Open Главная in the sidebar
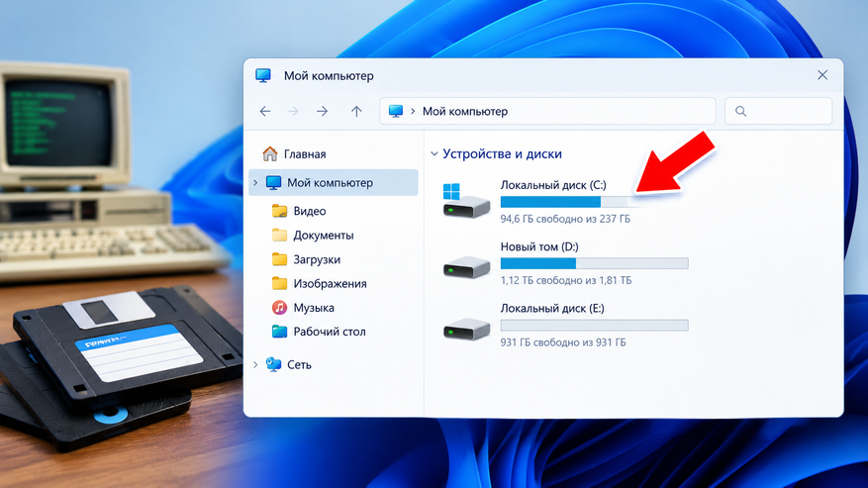The width and height of the screenshot is (868, 488). point(305,154)
